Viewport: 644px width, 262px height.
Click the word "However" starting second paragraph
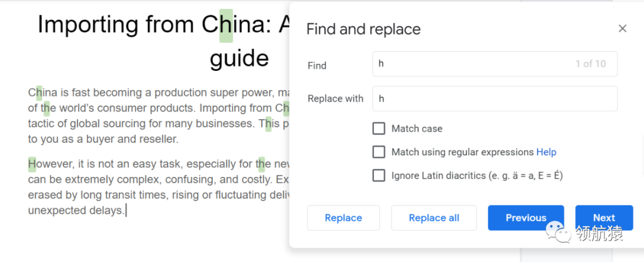pyautogui.click(x=49, y=164)
